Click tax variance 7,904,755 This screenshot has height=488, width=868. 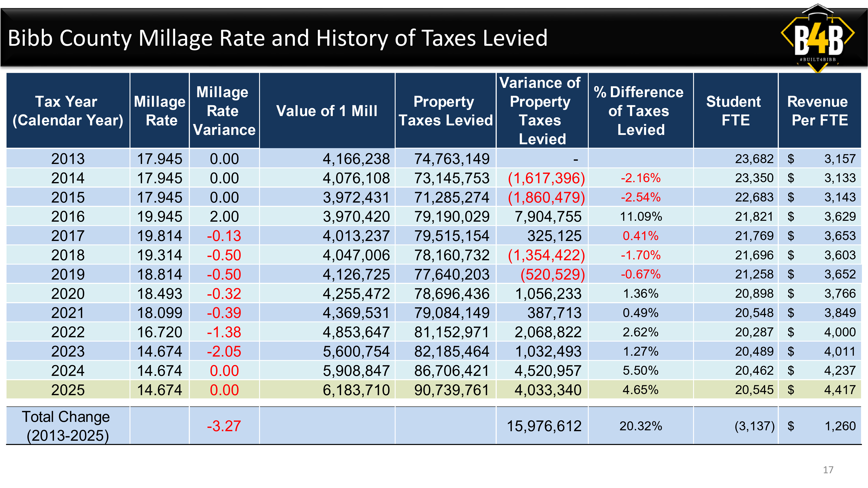[x=548, y=216]
